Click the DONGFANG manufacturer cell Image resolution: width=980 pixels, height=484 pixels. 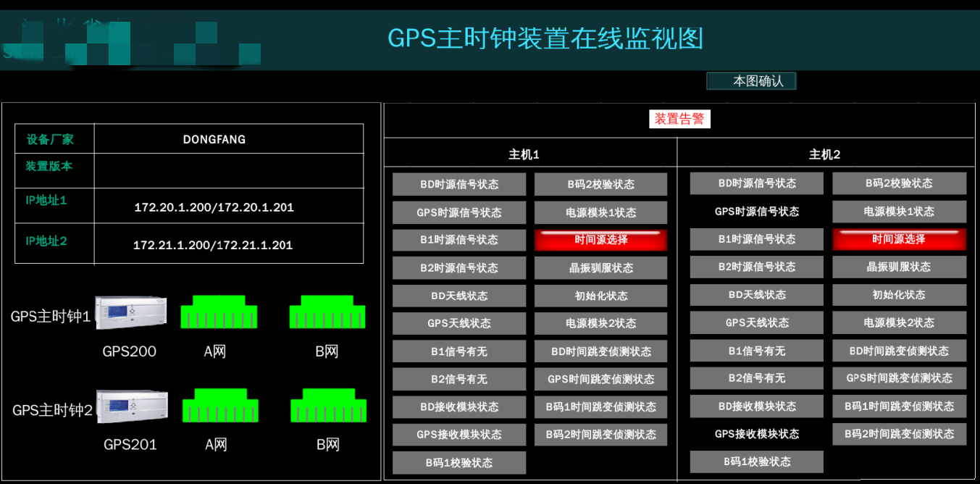214,139
